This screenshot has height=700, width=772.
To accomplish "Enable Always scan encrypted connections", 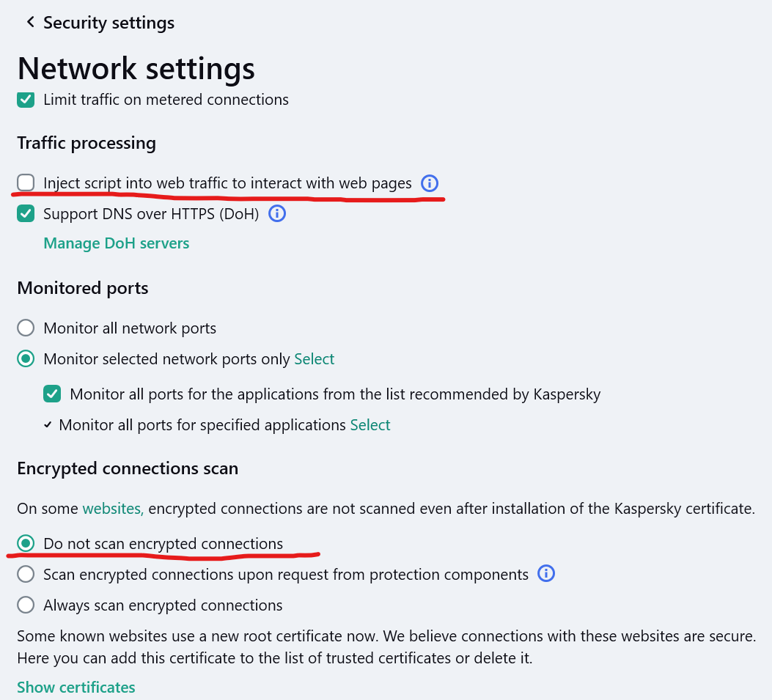I will (x=26, y=605).
